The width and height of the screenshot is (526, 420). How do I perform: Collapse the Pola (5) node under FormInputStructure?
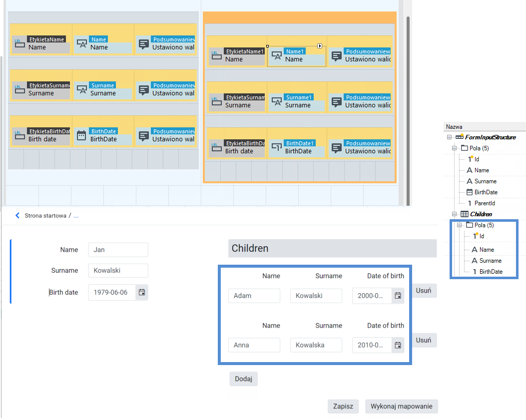click(x=454, y=148)
